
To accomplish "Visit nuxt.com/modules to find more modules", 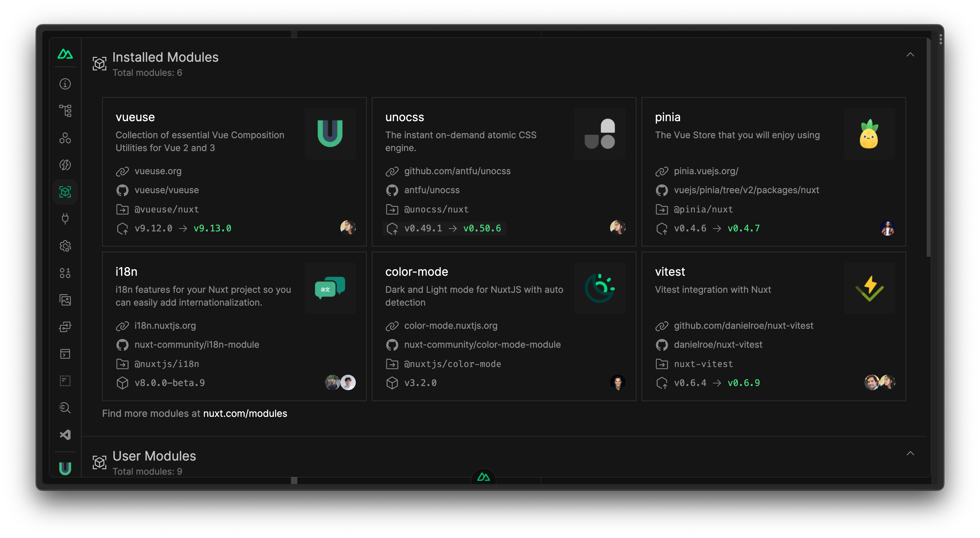I will pos(245,413).
